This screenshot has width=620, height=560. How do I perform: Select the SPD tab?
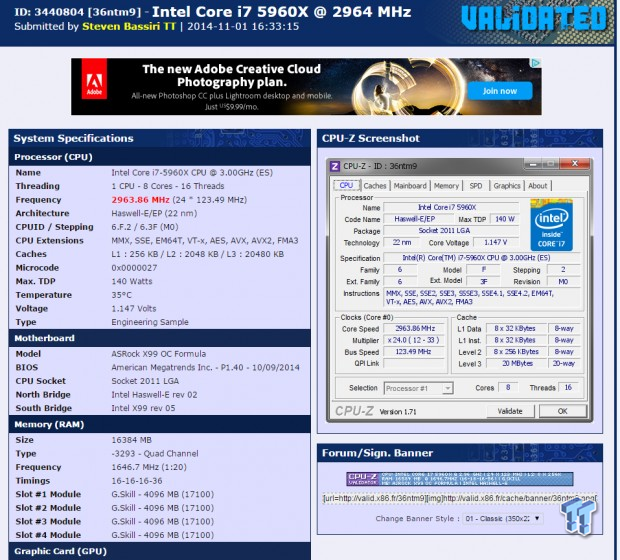[476, 185]
